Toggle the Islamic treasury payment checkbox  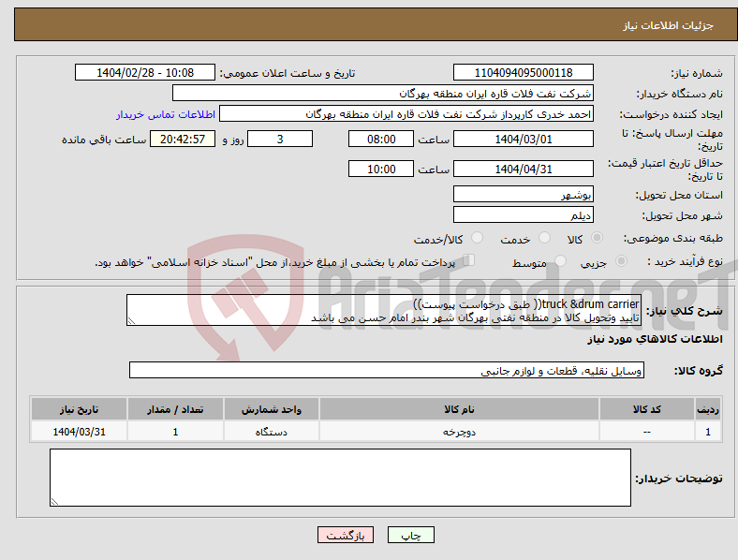pyautogui.click(x=469, y=259)
